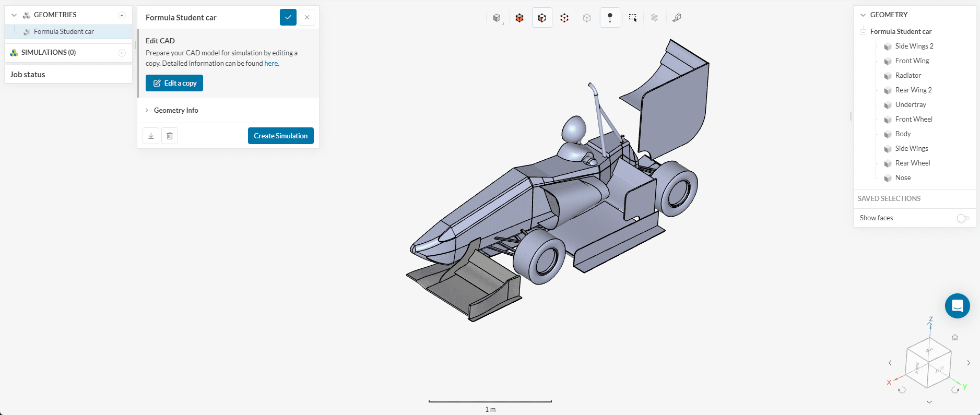Screen dimensions: 980x415
Task: Click the Create Simulation button
Action: coord(280,136)
